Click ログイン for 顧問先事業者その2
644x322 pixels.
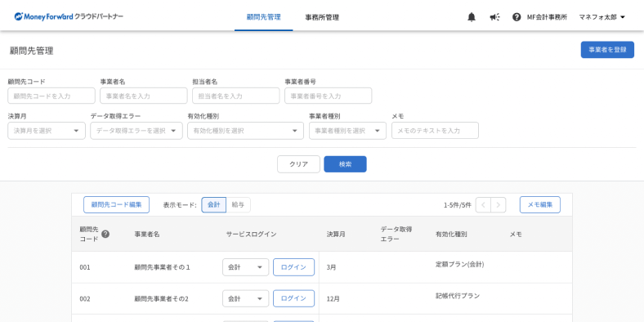pos(293,298)
